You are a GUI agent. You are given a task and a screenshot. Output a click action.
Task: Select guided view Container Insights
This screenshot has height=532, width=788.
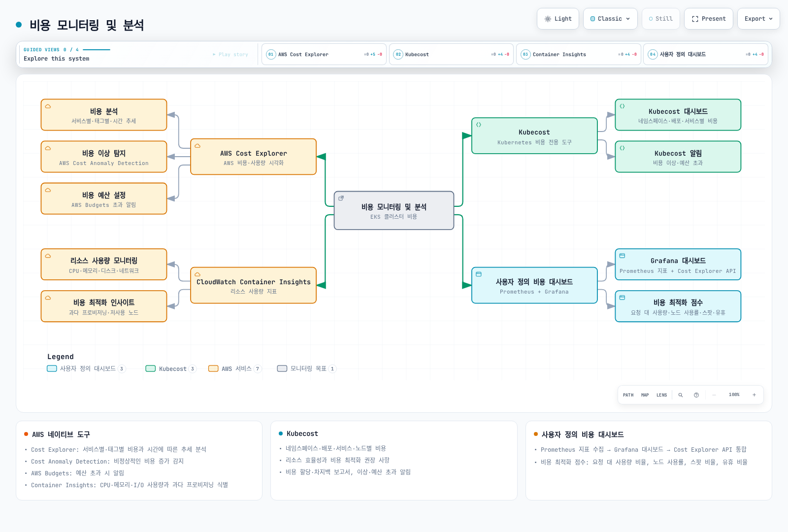pyautogui.click(x=578, y=54)
